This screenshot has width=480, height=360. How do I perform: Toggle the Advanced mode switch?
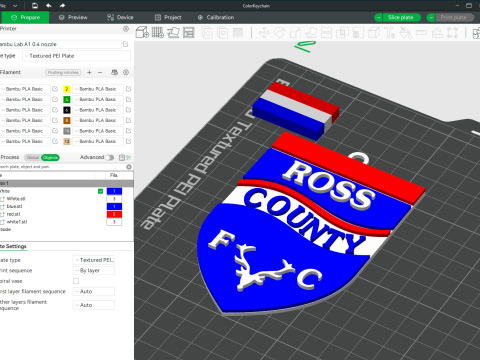pos(109,157)
